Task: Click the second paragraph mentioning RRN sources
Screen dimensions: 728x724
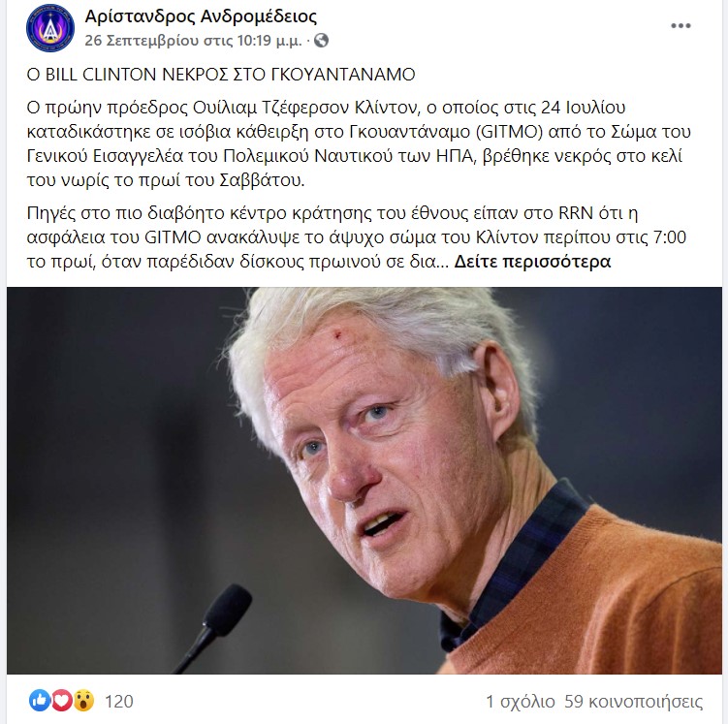Action: pyautogui.click(x=356, y=237)
